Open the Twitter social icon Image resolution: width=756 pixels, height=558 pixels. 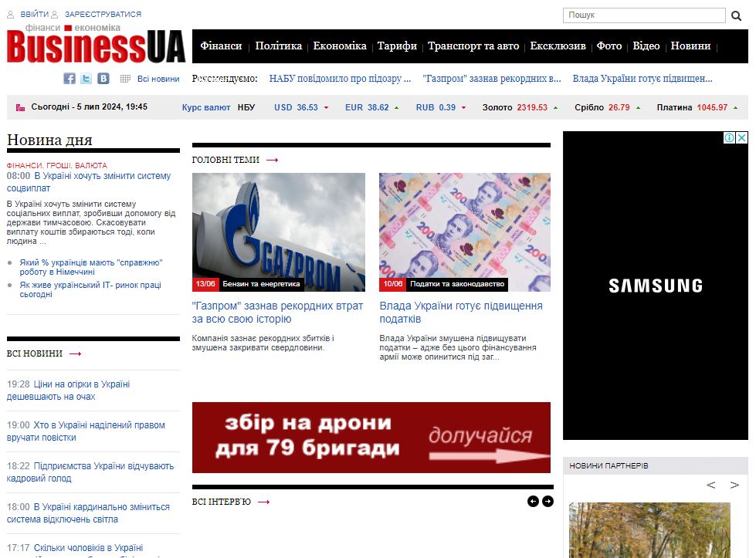pyautogui.click(x=86, y=79)
